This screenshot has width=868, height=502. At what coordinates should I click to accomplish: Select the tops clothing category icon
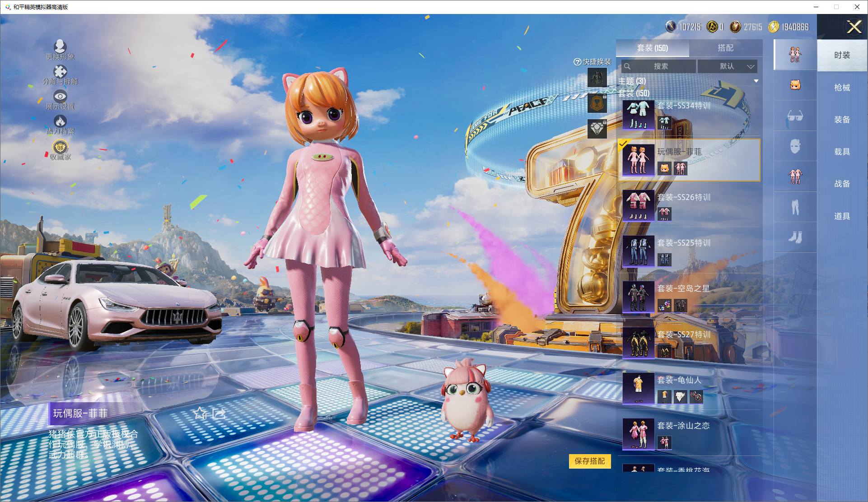pyautogui.click(x=795, y=177)
